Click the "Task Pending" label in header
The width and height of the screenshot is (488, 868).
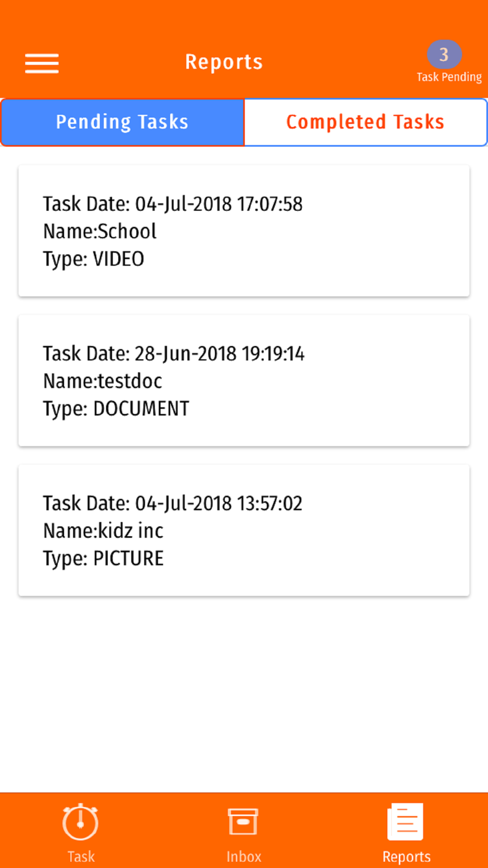449,77
